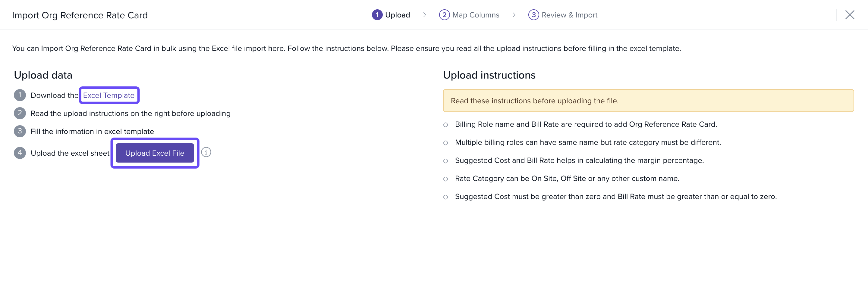Click the 'Fill the information in excel template' step
The width and height of the screenshot is (868, 286).
[x=92, y=132]
